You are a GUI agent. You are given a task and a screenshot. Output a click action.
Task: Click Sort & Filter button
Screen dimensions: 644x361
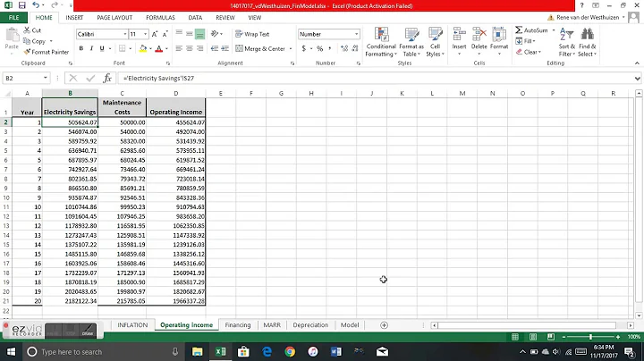[x=567, y=42]
